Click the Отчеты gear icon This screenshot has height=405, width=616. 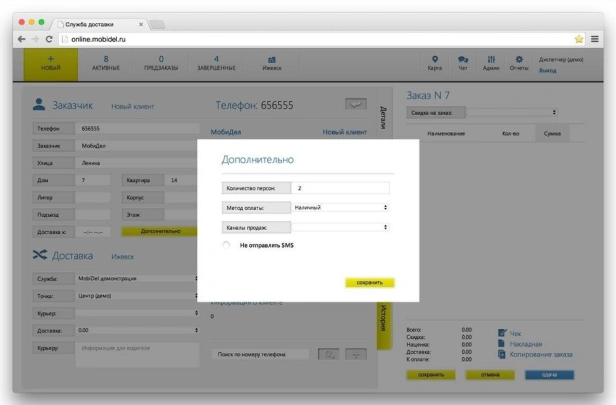point(518,60)
